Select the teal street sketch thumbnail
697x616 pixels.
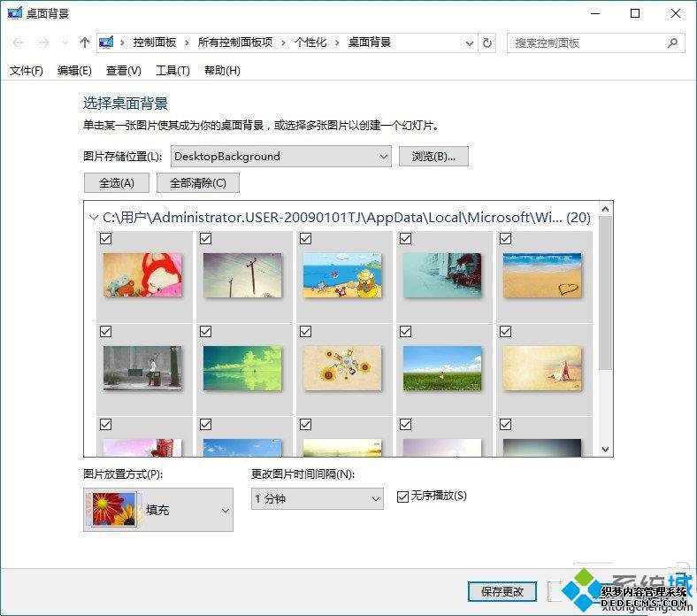click(x=442, y=275)
